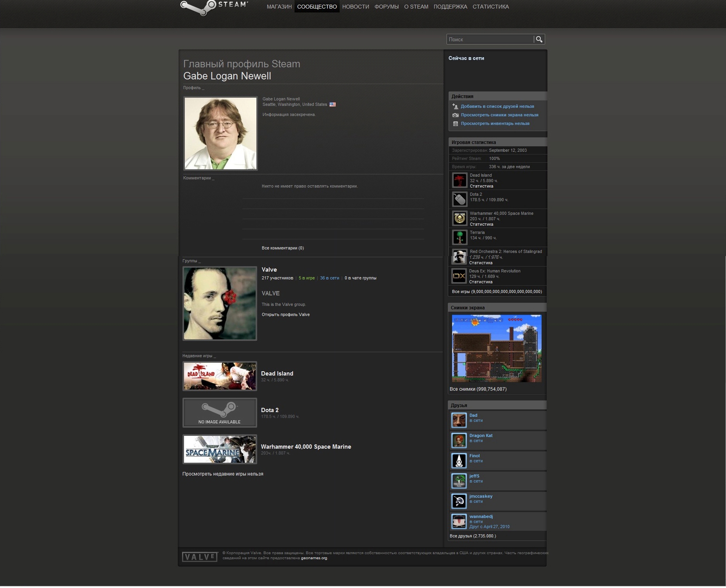Click registration date September 12, 2003
The image size is (726, 588).
click(508, 150)
